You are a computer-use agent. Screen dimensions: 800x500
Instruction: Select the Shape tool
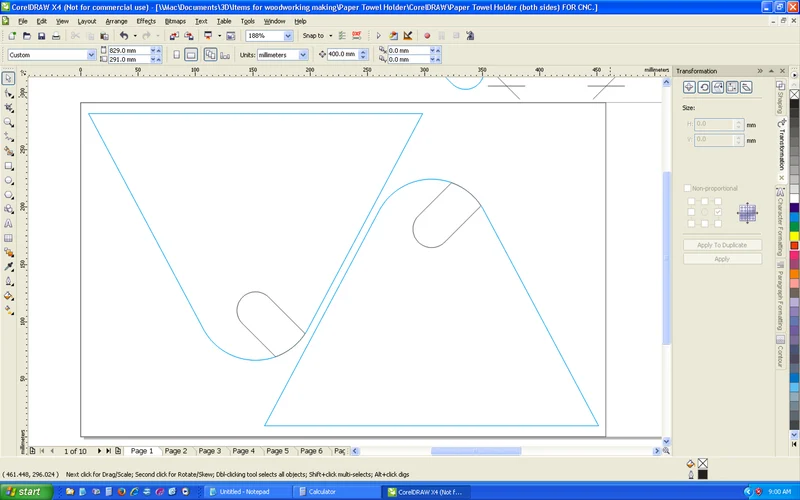[x=9, y=93]
